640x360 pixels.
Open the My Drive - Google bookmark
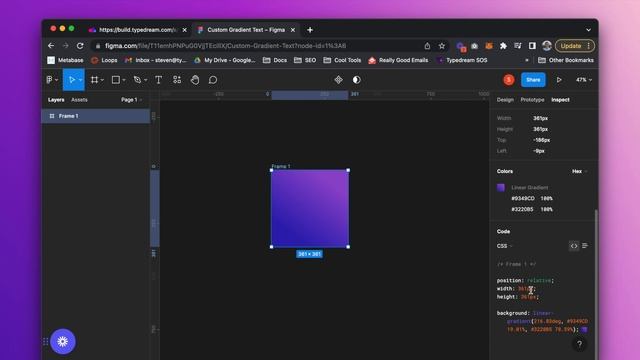(224, 60)
